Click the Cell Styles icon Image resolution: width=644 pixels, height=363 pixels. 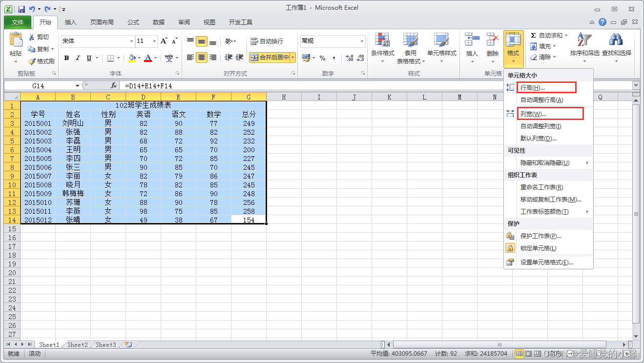(x=441, y=40)
